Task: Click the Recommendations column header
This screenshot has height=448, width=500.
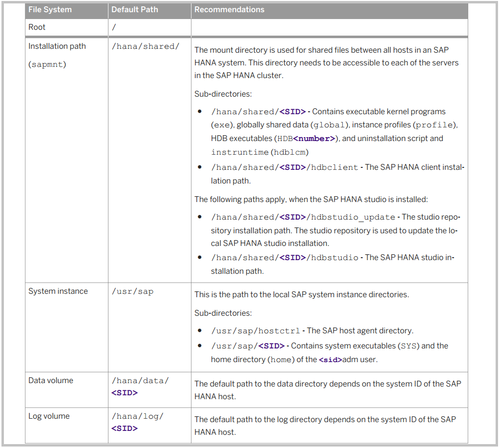Action: point(229,9)
